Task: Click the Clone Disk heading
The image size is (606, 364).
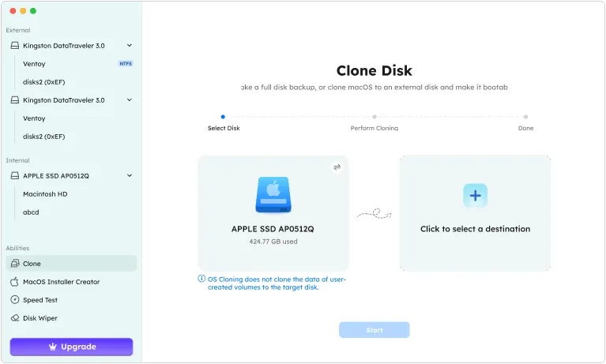Action: (x=375, y=71)
